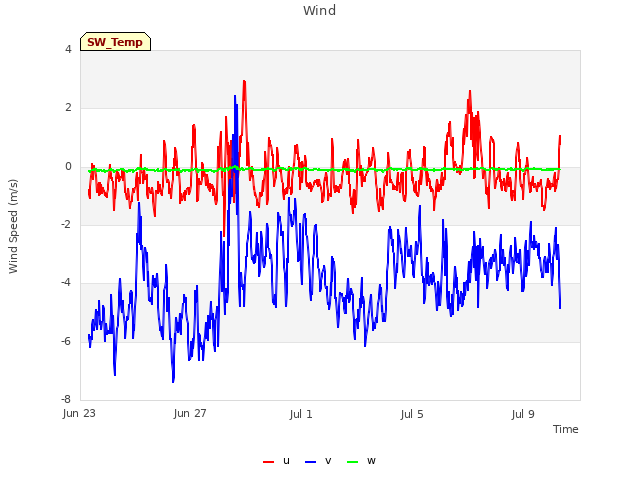Click the Jul 9 x-axis tick label

tap(523, 414)
